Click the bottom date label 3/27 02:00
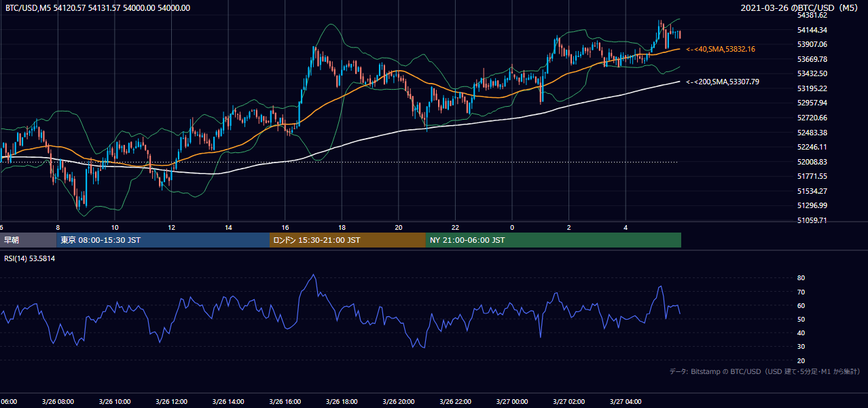This screenshot has height=408, width=868. tap(569, 401)
